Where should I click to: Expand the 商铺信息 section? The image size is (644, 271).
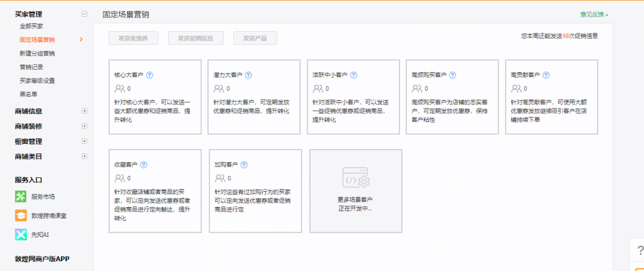point(85,111)
